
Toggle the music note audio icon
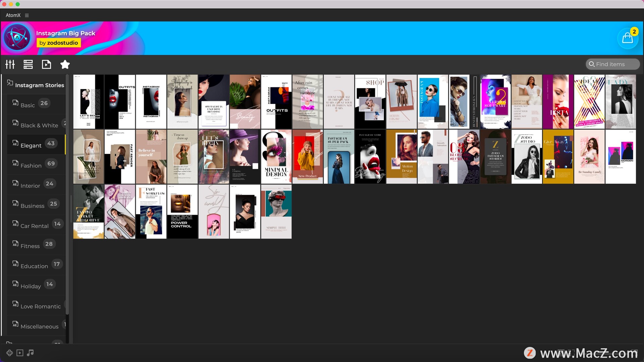[x=30, y=353]
